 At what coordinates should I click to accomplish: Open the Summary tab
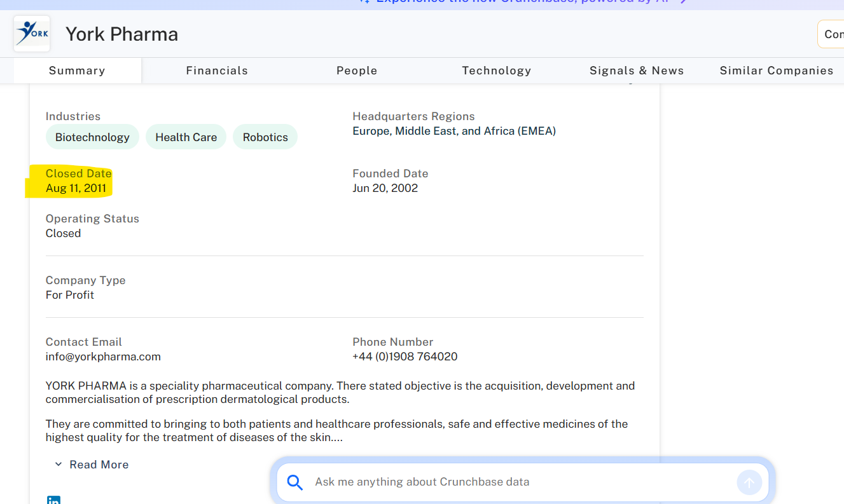pyautogui.click(x=77, y=71)
